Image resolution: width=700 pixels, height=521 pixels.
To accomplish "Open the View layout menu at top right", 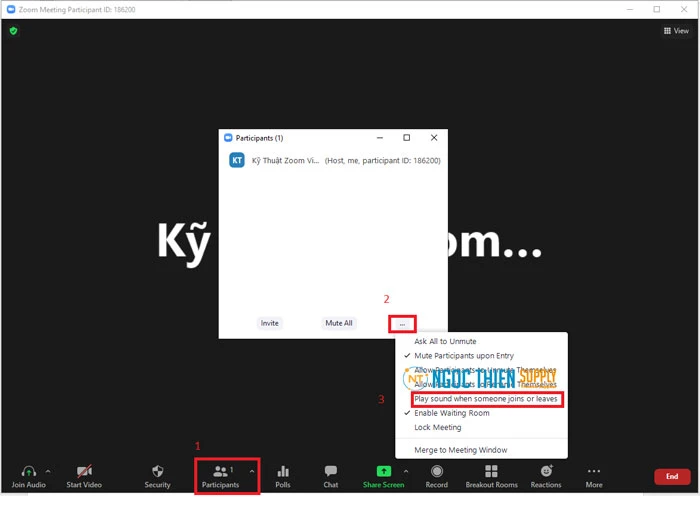I will click(676, 31).
